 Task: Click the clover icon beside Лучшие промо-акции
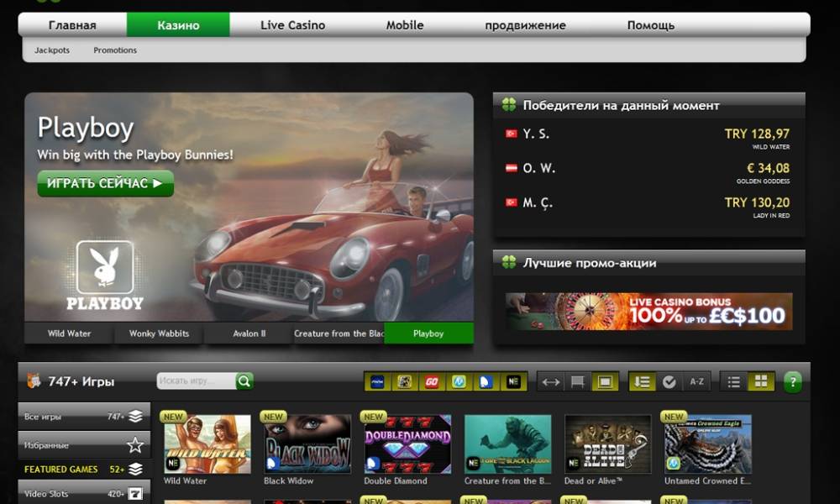pyautogui.click(x=508, y=262)
